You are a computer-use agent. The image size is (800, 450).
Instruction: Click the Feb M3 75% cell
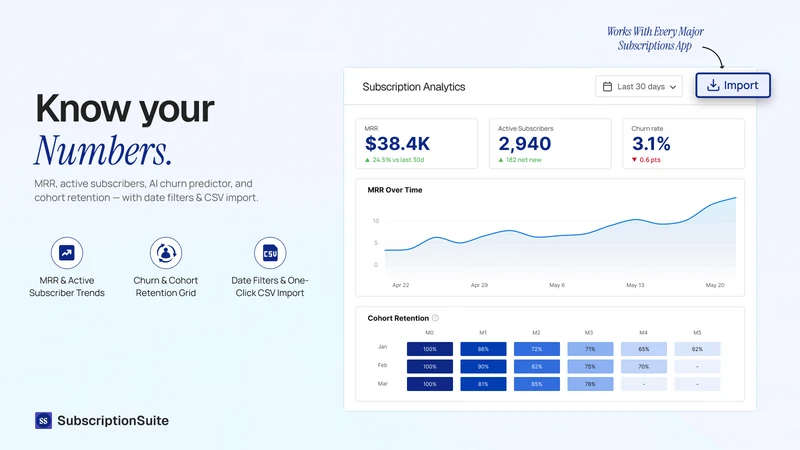590,366
